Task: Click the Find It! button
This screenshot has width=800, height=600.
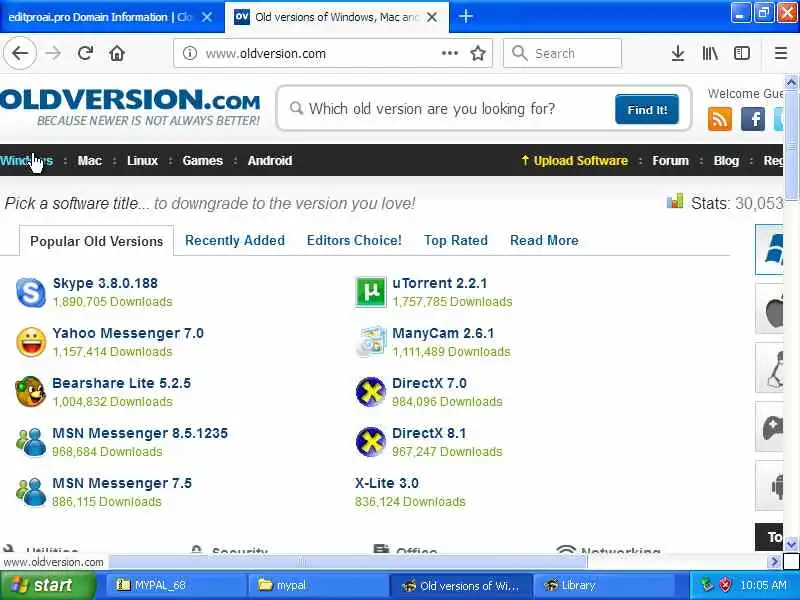Action: point(647,109)
